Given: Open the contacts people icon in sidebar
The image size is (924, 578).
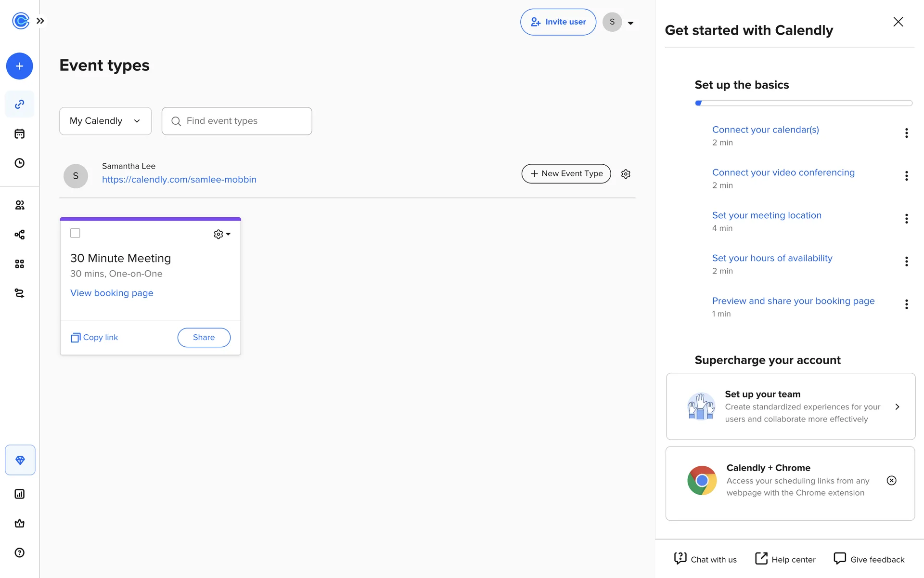Looking at the screenshot, I should coord(19,205).
